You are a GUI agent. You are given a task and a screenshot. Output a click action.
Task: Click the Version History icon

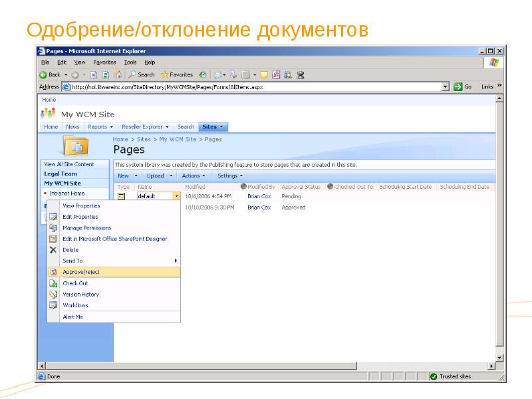[x=53, y=295]
